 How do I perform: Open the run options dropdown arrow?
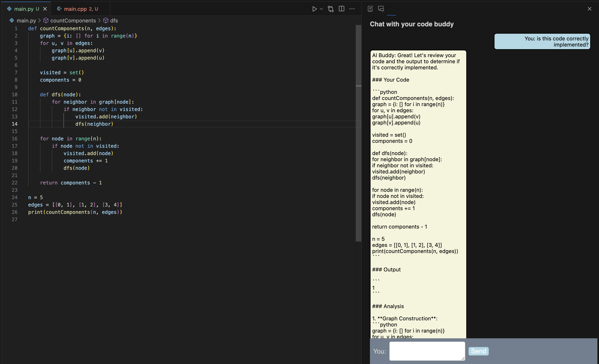click(321, 9)
